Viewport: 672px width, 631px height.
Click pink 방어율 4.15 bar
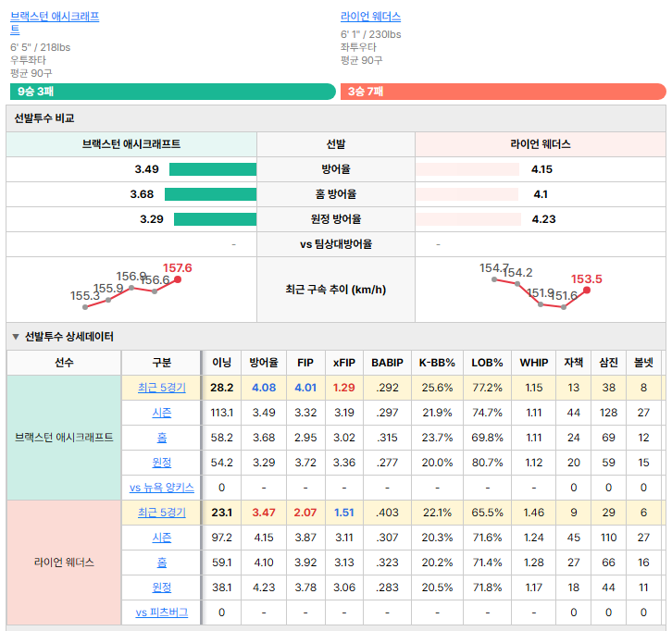tap(467, 169)
